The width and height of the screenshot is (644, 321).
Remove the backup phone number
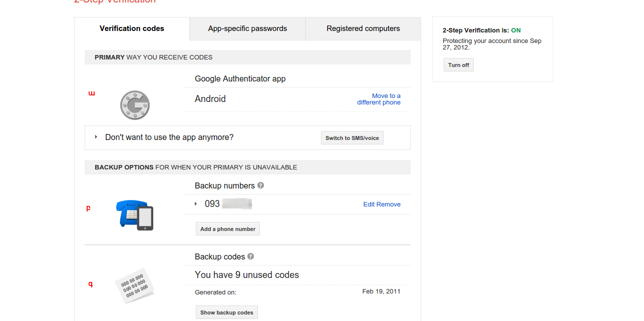(x=389, y=204)
